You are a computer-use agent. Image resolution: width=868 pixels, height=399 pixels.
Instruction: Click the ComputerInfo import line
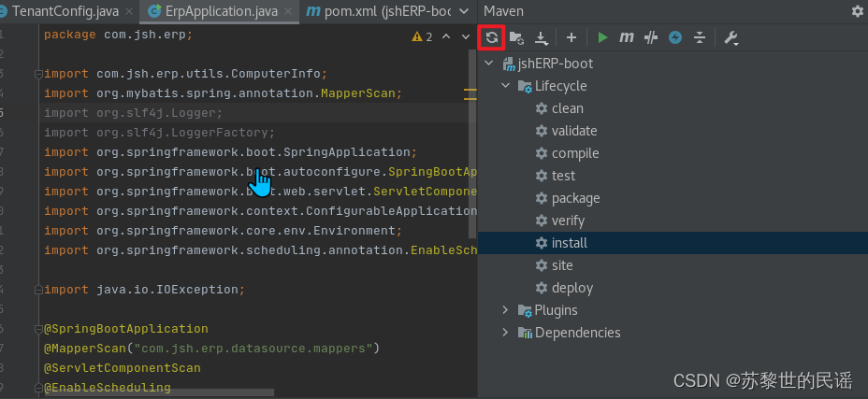(186, 74)
